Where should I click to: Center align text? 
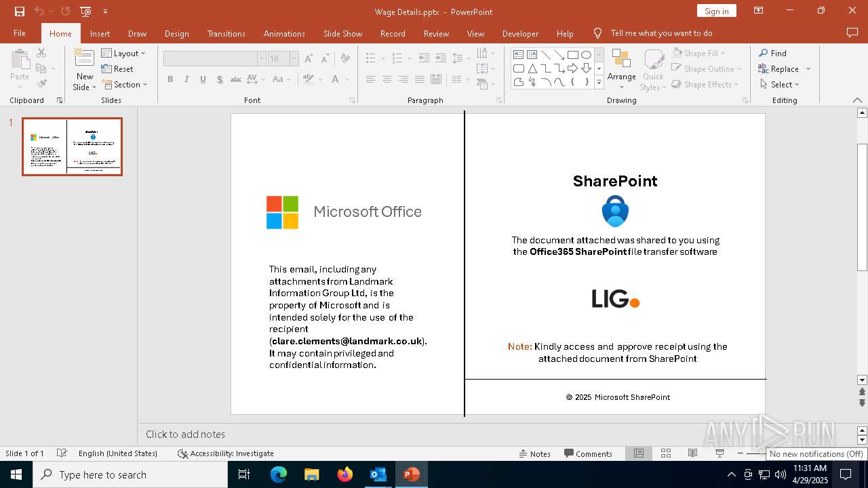tap(387, 79)
